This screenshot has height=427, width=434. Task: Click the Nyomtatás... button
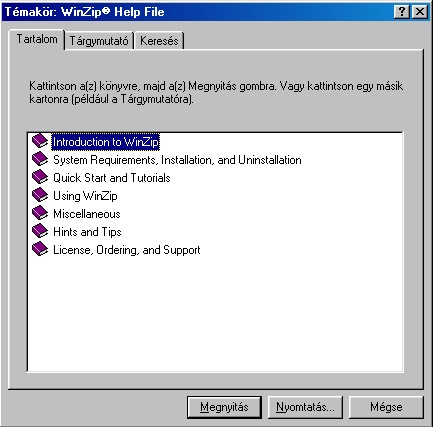305,407
